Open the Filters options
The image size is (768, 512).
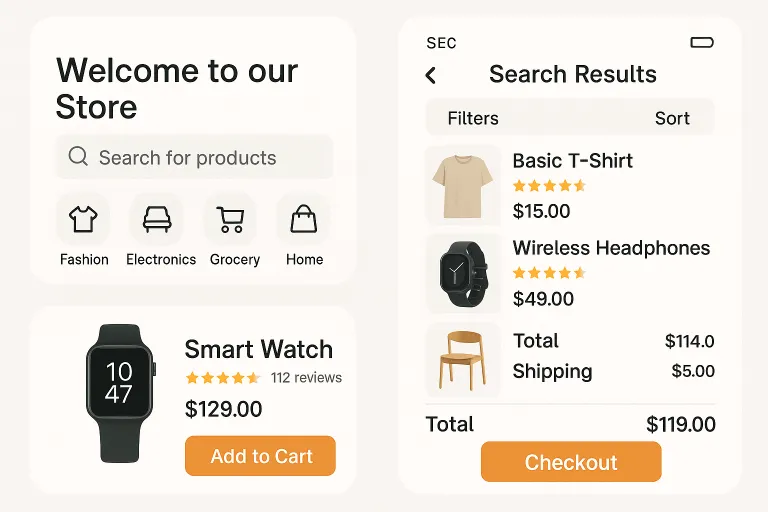tap(473, 118)
